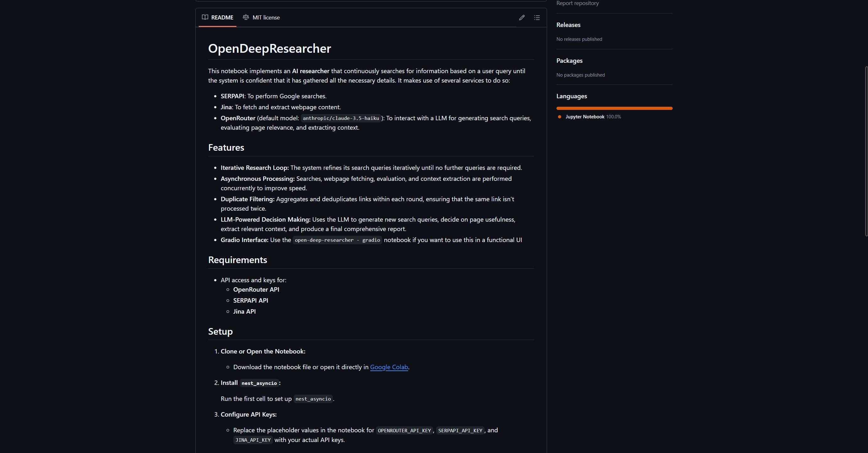The height and width of the screenshot is (453, 868).
Task: Click nest_asyncio in the Install step title
Action: click(x=259, y=383)
